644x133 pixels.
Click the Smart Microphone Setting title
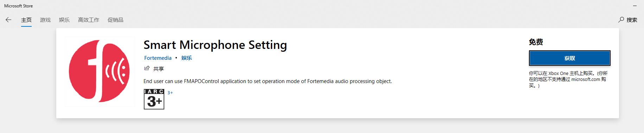pyautogui.click(x=215, y=45)
